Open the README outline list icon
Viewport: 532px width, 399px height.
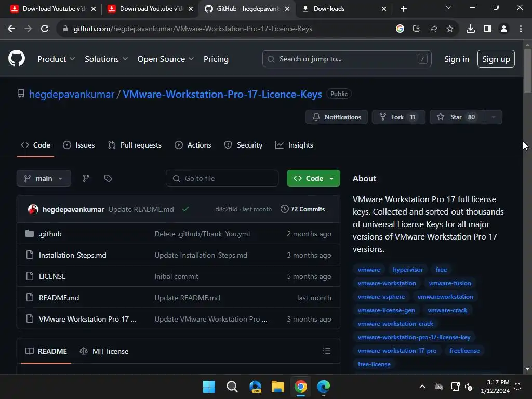coord(327,351)
